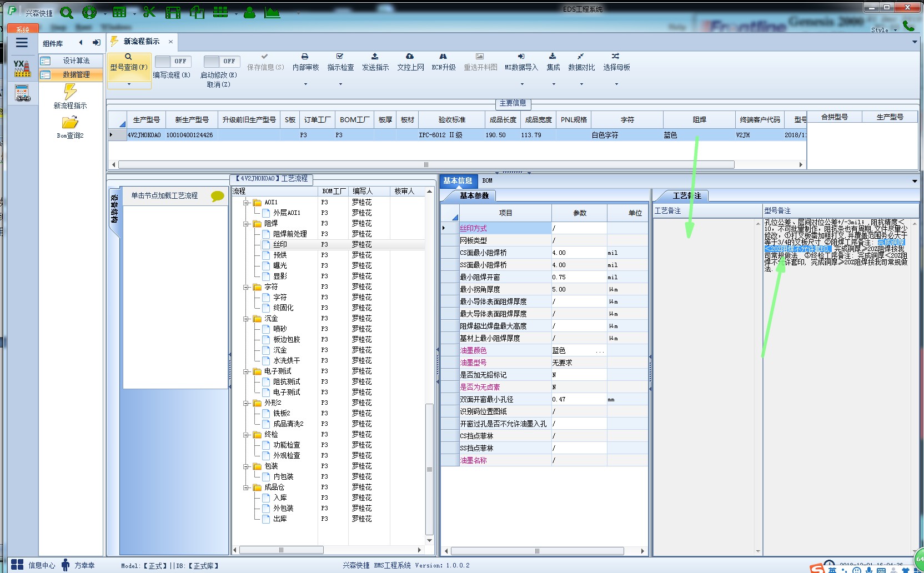Switch to the 基本信息 tab
The height and width of the screenshot is (573, 924).
click(x=458, y=180)
